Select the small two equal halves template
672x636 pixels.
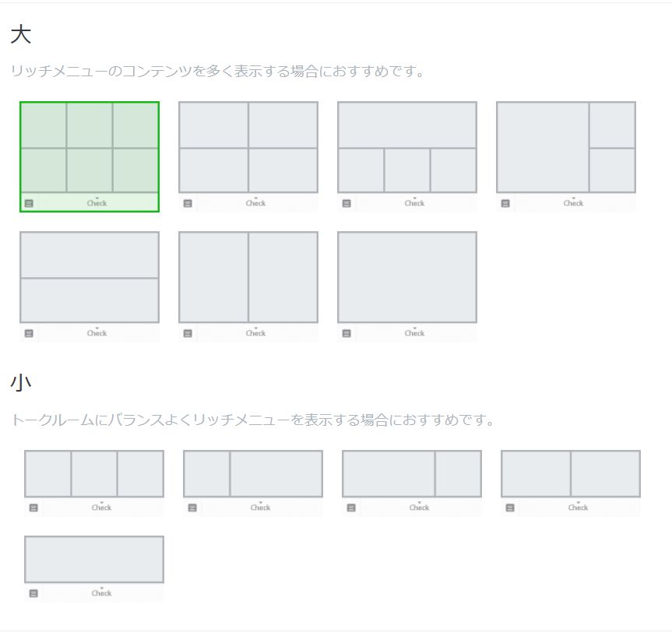coord(571,473)
